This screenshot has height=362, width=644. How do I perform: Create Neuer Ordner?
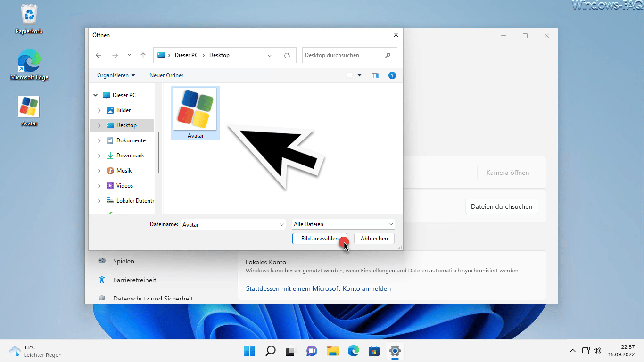pos(166,75)
